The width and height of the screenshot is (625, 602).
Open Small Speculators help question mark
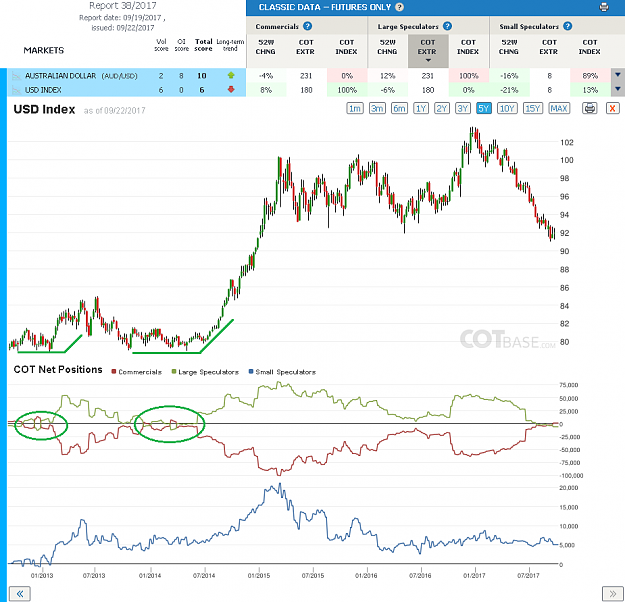point(568,26)
